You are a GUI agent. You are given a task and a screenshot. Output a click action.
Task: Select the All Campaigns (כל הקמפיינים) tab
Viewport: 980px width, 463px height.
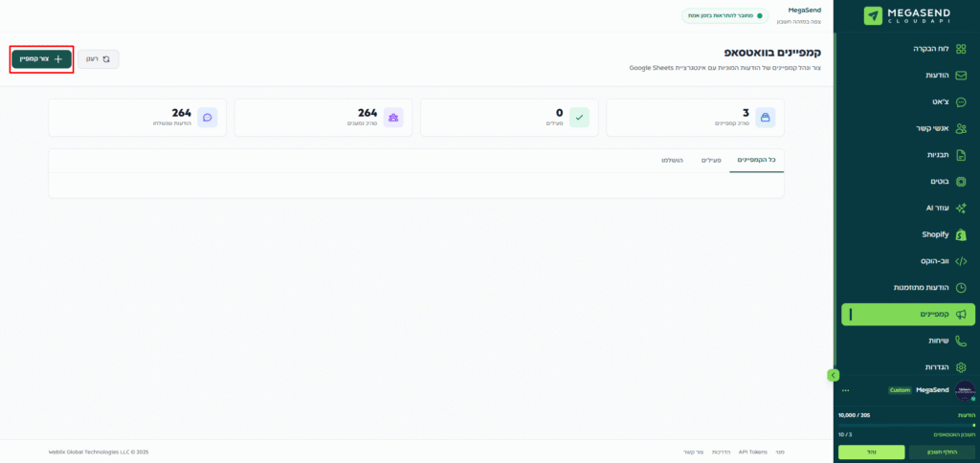[756, 160]
